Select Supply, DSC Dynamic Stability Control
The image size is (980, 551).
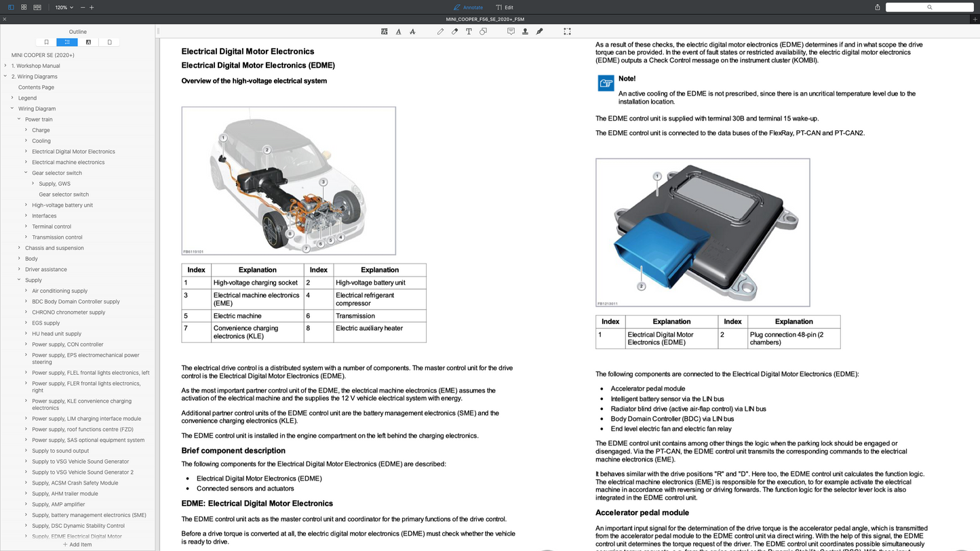coord(78,526)
